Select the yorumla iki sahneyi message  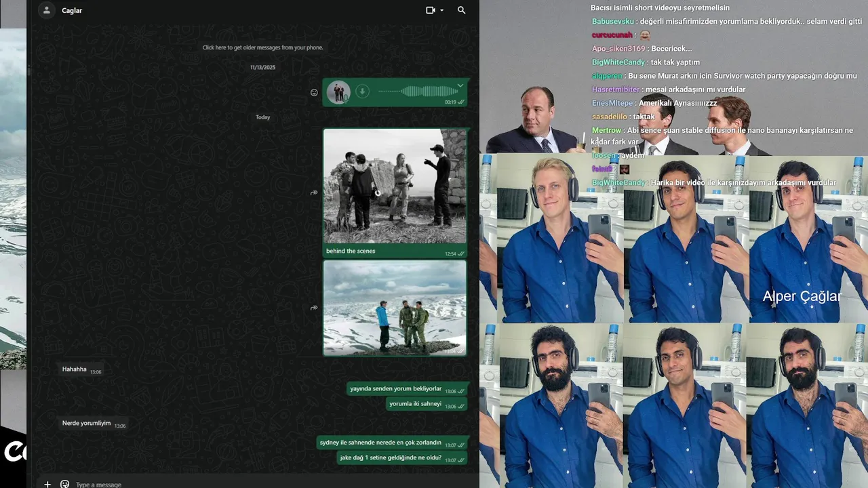click(x=427, y=404)
